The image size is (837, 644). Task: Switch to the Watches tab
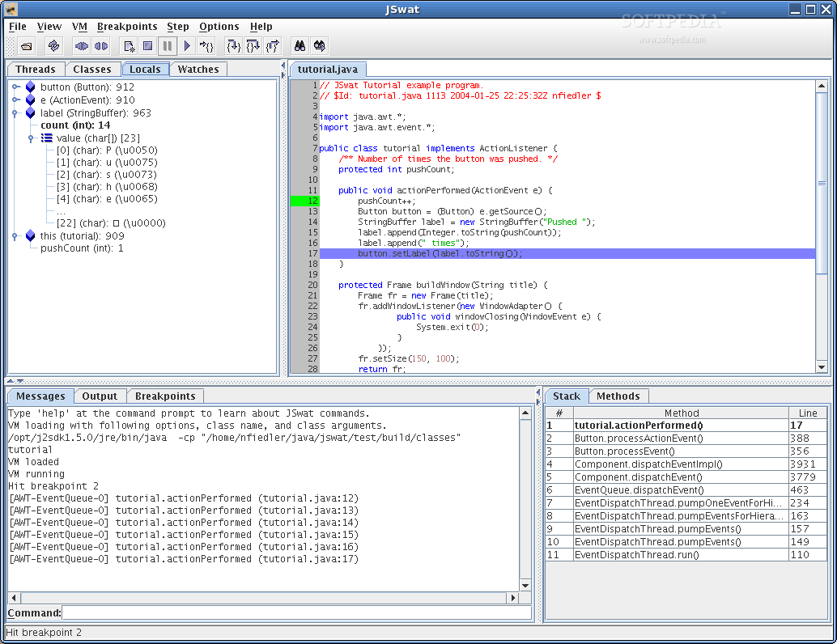[x=198, y=70]
